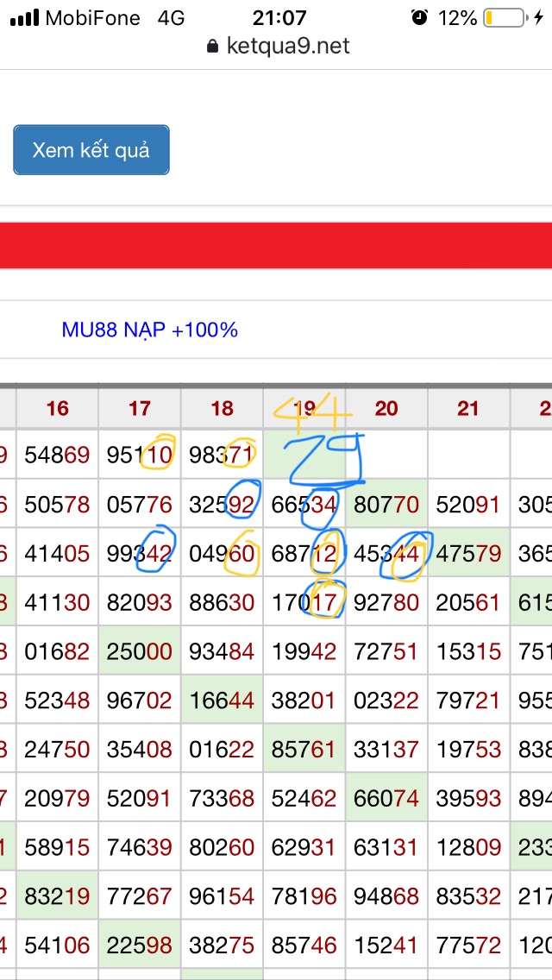552x980 pixels.
Task: Select column header 20
Action: click(386, 408)
